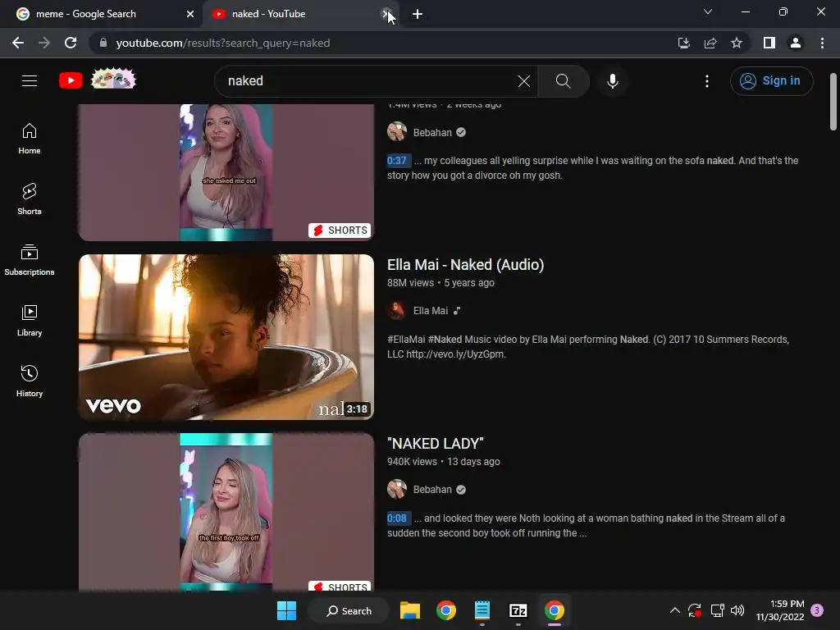This screenshot has height=630, width=840.
Task: Open the YouTube hamburger guide menu
Action: point(30,81)
